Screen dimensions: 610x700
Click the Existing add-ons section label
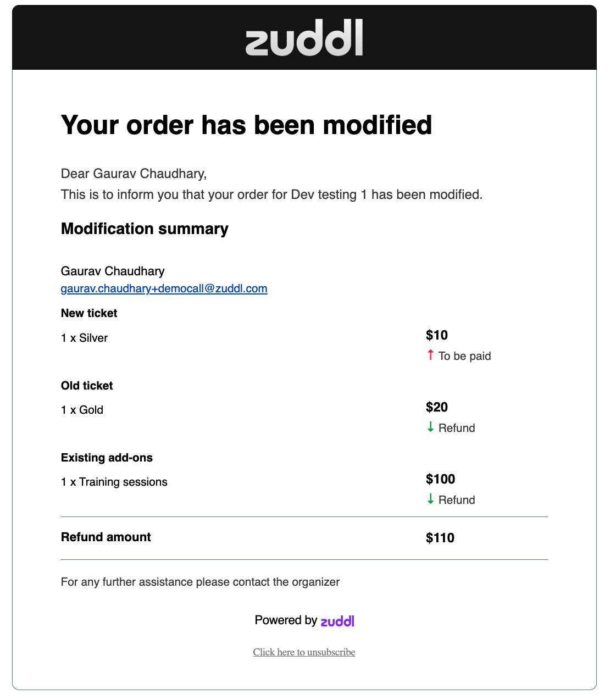[x=107, y=458]
